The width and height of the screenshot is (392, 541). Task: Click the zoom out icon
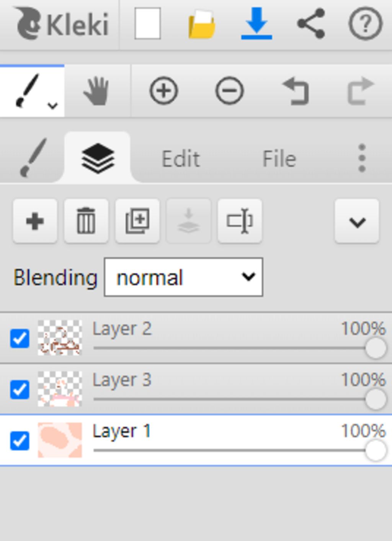pos(229,91)
